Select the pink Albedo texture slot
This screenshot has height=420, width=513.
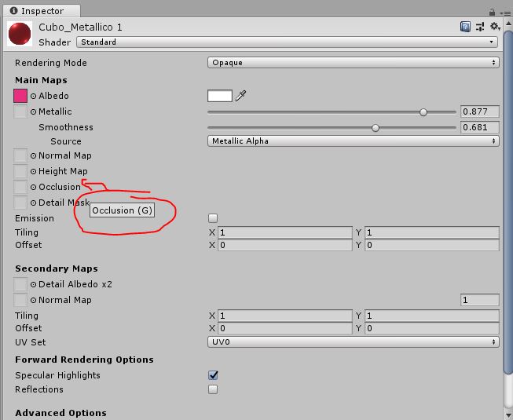point(20,96)
